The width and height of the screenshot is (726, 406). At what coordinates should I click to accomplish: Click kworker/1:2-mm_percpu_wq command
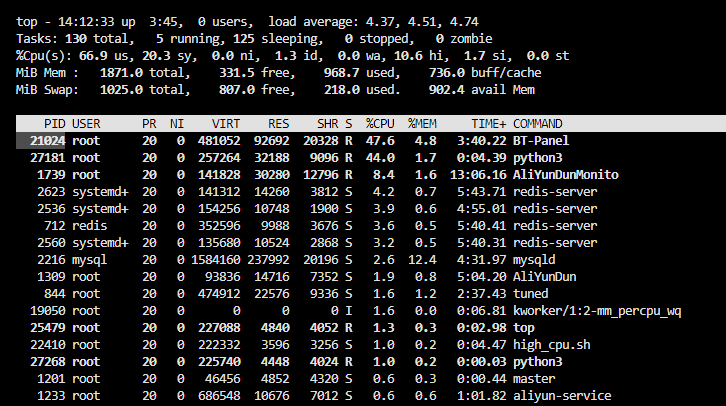(597, 311)
